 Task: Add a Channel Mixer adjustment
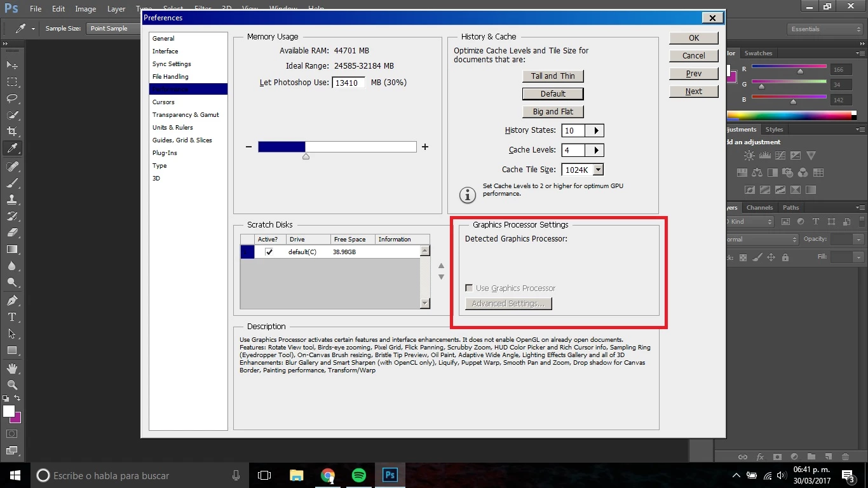point(803,172)
